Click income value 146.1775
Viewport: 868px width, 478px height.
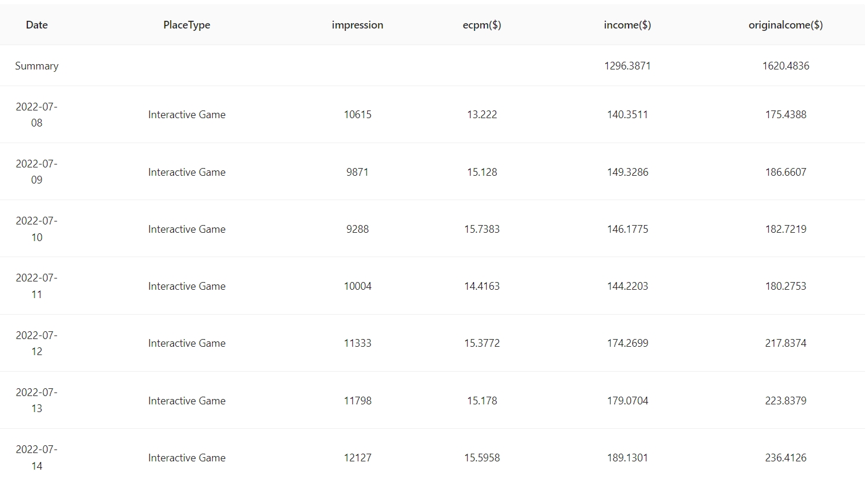627,229
